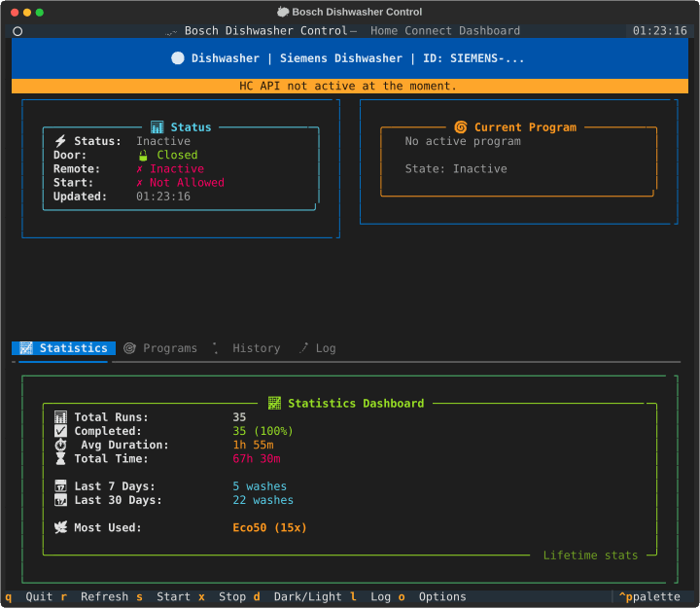Click the orange HC API warning banner

click(349, 87)
